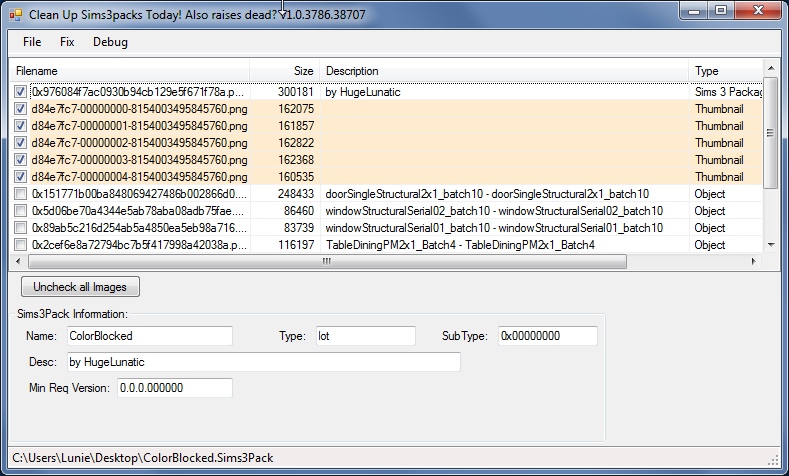Click the application icon in title bar
The height and width of the screenshot is (476, 789).
[14, 15]
